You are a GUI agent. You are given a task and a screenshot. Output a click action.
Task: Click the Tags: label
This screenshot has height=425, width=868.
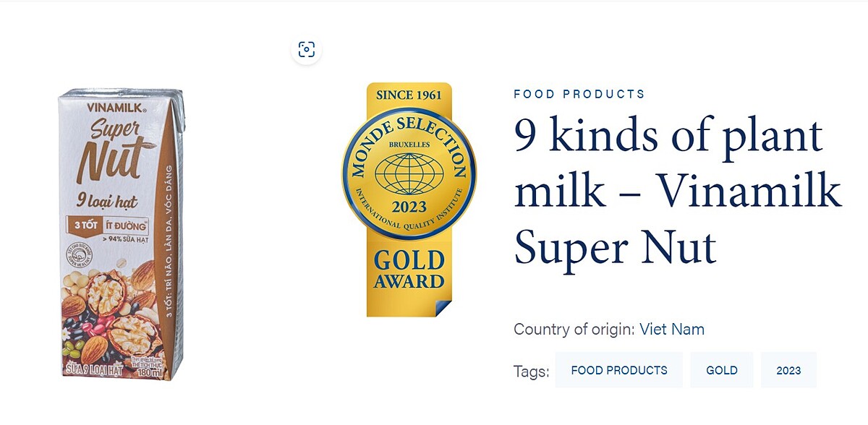pyautogui.click(x=530, y=370)
